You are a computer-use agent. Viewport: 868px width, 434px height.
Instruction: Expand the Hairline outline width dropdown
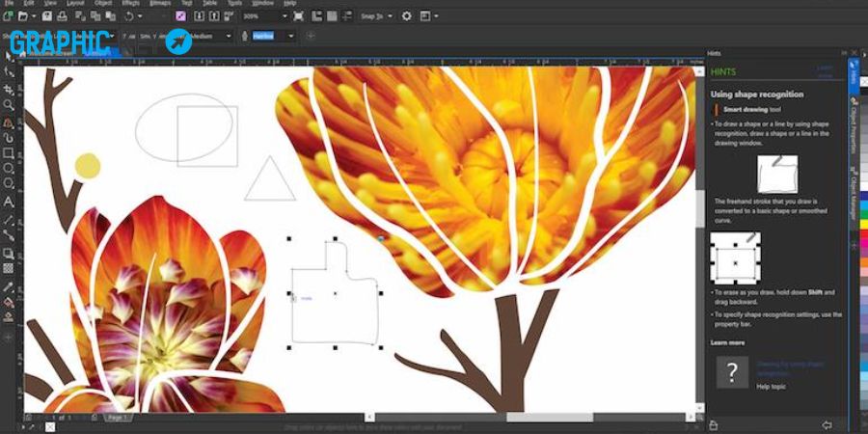coord(290,36)
